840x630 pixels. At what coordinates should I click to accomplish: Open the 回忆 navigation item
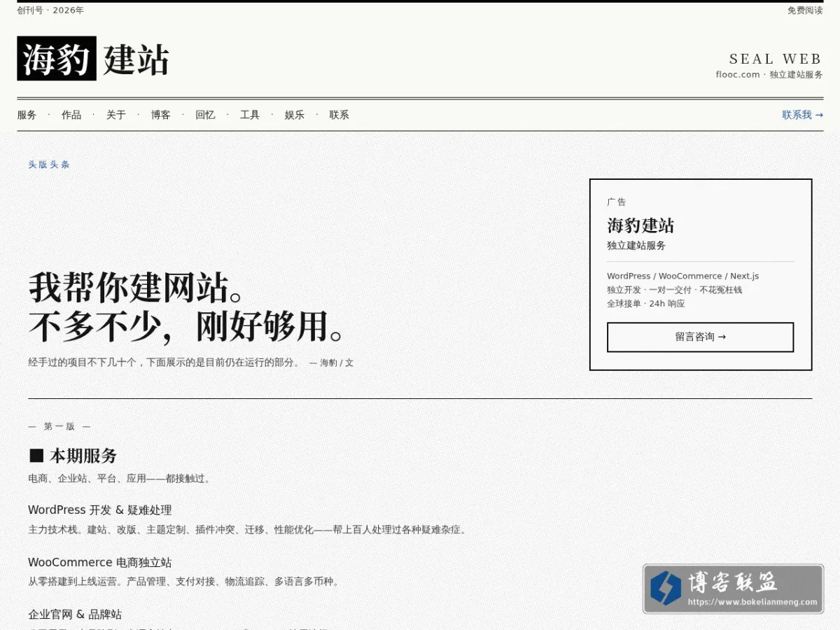(205, 115)
